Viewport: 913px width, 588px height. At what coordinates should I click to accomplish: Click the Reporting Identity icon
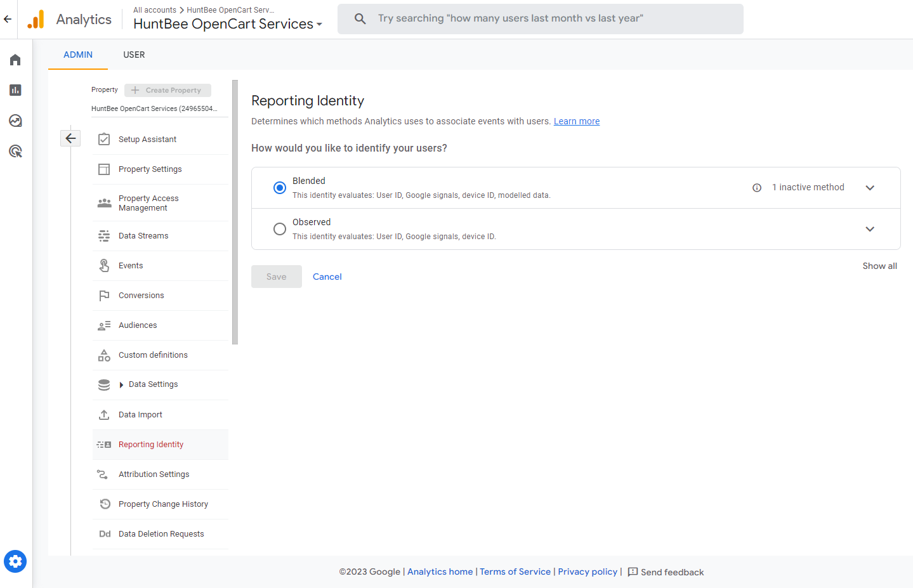pyautogui.click(x=104, y=445)
